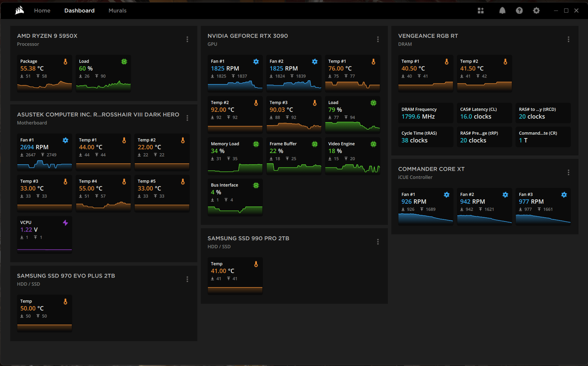Image resolution: width=588 pixels, height=366 pixels.
Task: Click the NVIDIA GEFORCE RTX 3090 title
Action: (x=248, y=36)
